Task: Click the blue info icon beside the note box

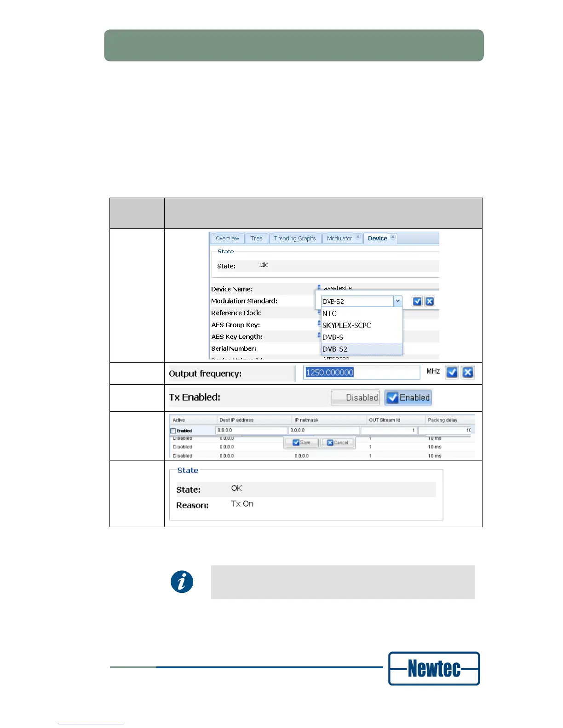Action: (x=182, y=582)
